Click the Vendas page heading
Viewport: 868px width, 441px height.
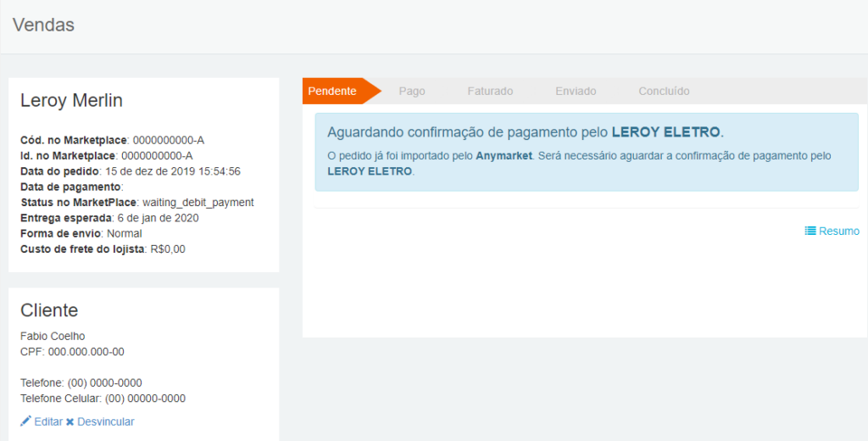pyautogui.click(x=43, y=25)
